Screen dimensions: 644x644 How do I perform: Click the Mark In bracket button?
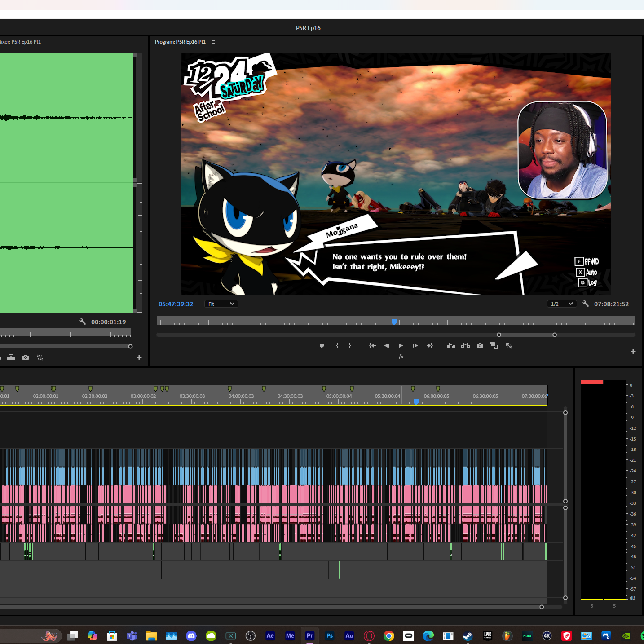coord(337,346)
